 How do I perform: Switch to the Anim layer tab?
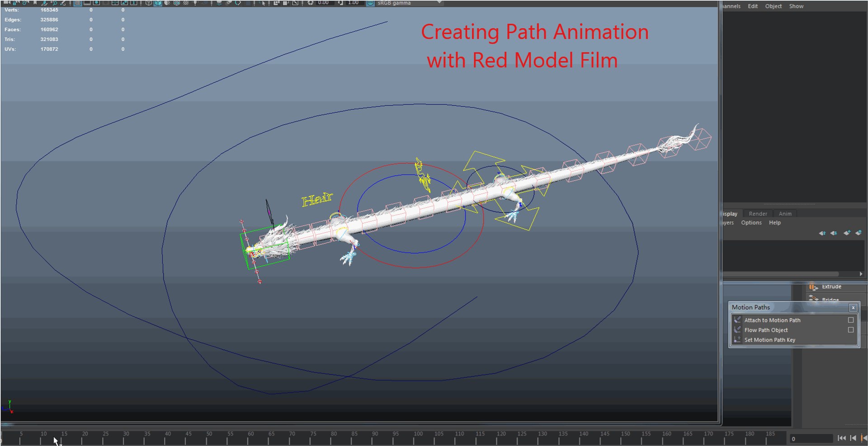click(785, 214)
